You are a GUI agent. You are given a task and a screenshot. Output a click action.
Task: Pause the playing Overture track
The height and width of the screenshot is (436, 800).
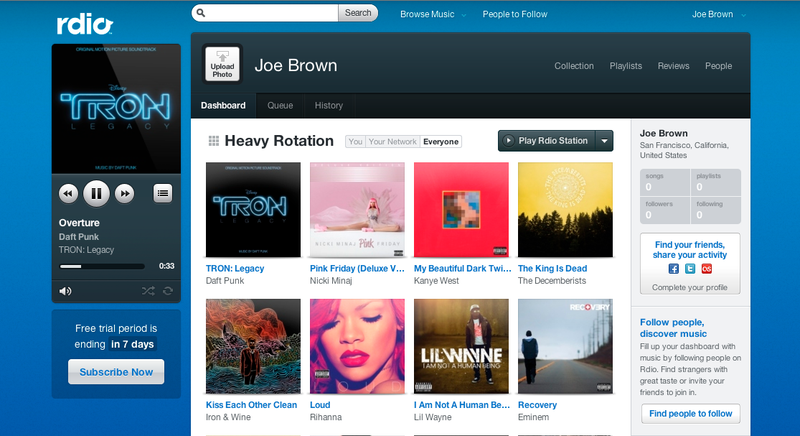click(x=96, y=193)
